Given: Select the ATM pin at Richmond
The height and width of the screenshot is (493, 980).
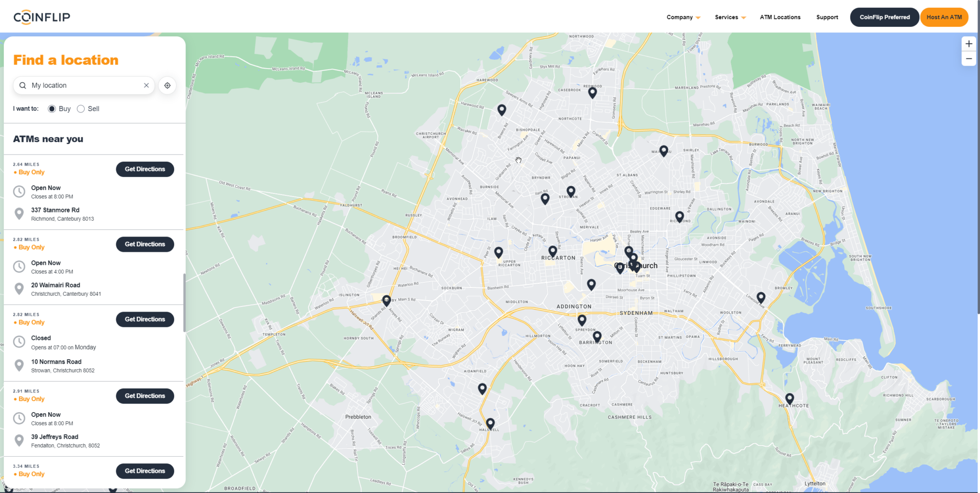Looking at the screenshot, I should click(679, 216).
